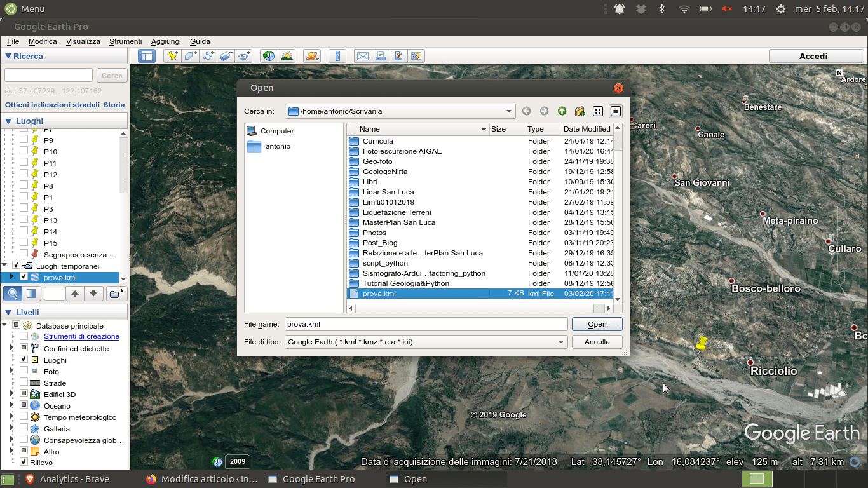Go forward in the Open dialog
This screenshot has width=868, height=488.
[544, 111]
